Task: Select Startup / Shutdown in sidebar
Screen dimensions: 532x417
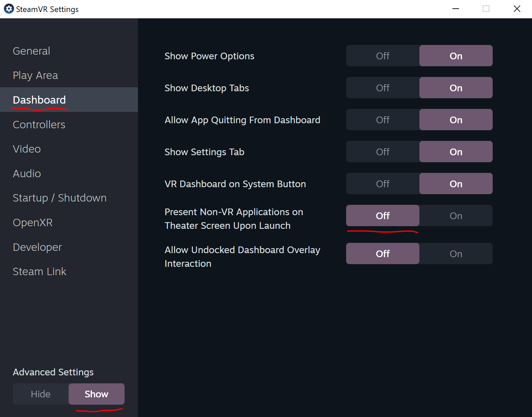Action: coord(60,198)
